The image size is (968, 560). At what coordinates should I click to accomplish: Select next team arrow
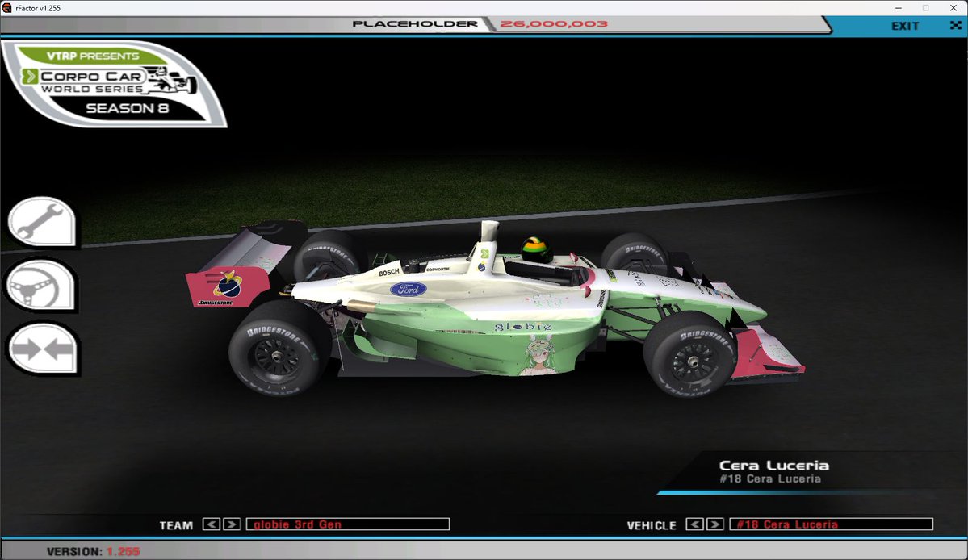(232, 524)
